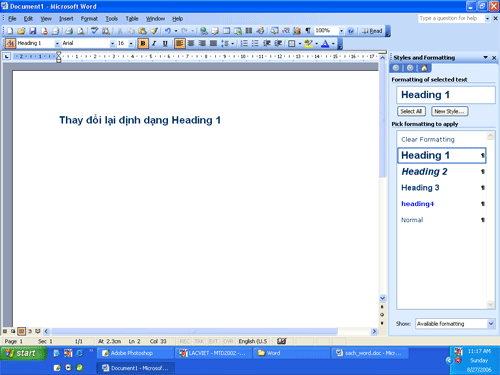Screen dimensions: 500x375
Task: Create a new blank document
Action: 10,31
